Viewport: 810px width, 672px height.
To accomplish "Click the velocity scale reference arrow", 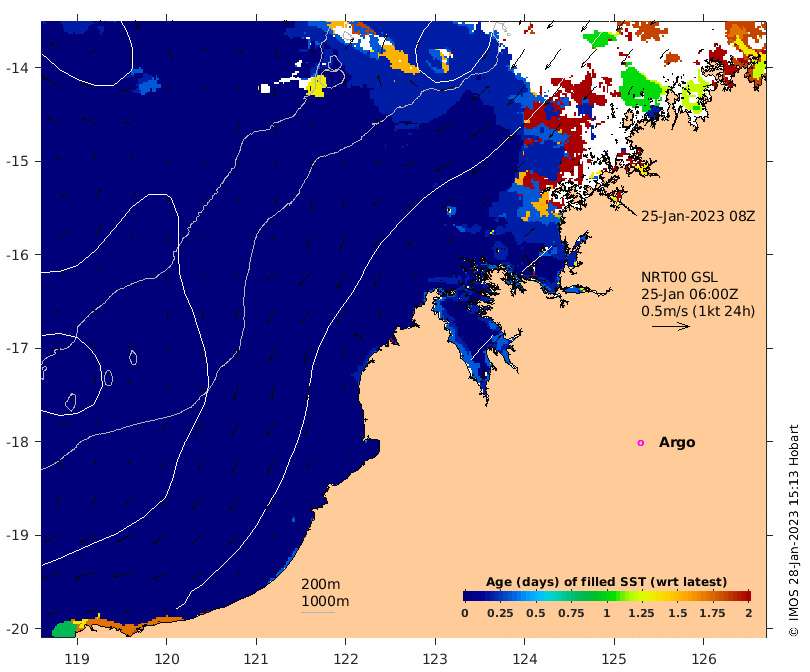I will (x=671, y=326).
